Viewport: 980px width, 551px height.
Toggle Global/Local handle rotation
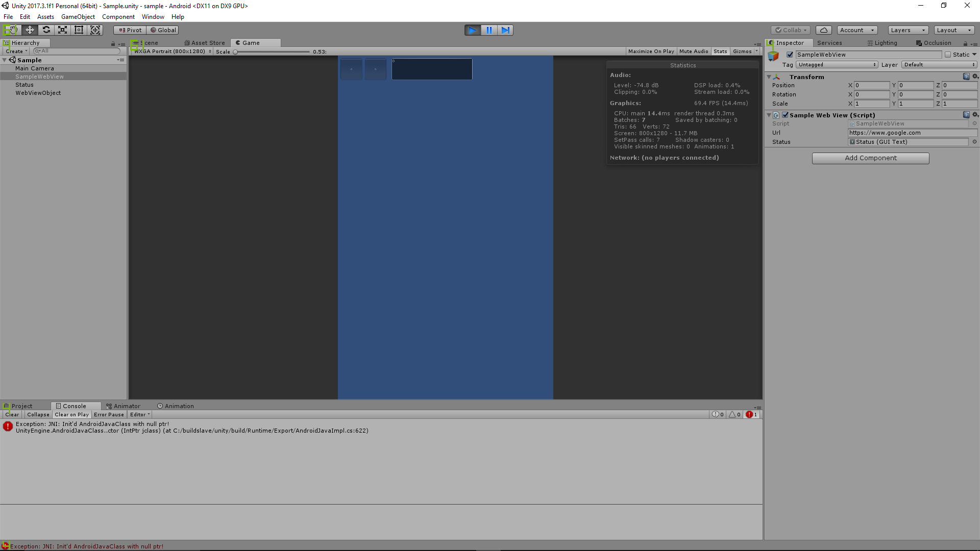[163, 30]
